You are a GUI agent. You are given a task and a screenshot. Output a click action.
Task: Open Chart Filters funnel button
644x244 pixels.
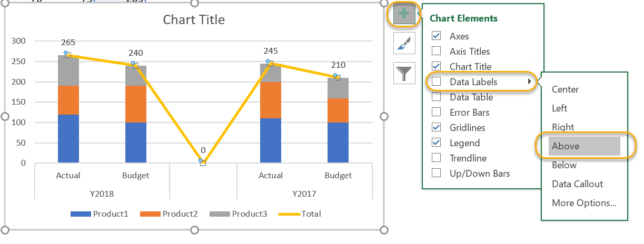404,73
